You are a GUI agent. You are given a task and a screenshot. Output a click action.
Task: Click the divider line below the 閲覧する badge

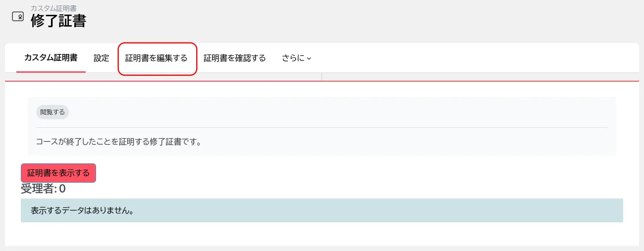coord(322,127)
